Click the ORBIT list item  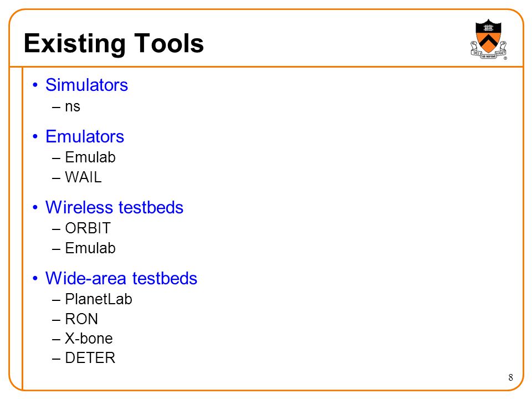click(88, 228)
